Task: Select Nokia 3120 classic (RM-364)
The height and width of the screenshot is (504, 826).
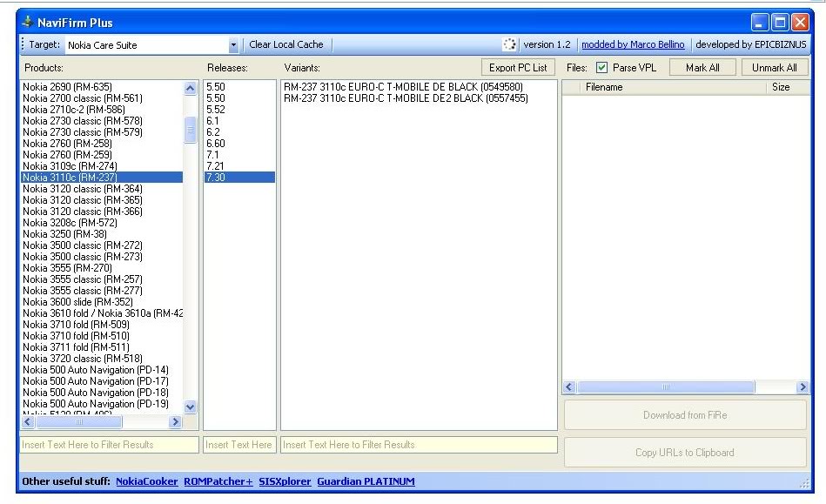Action: (102, 189)
